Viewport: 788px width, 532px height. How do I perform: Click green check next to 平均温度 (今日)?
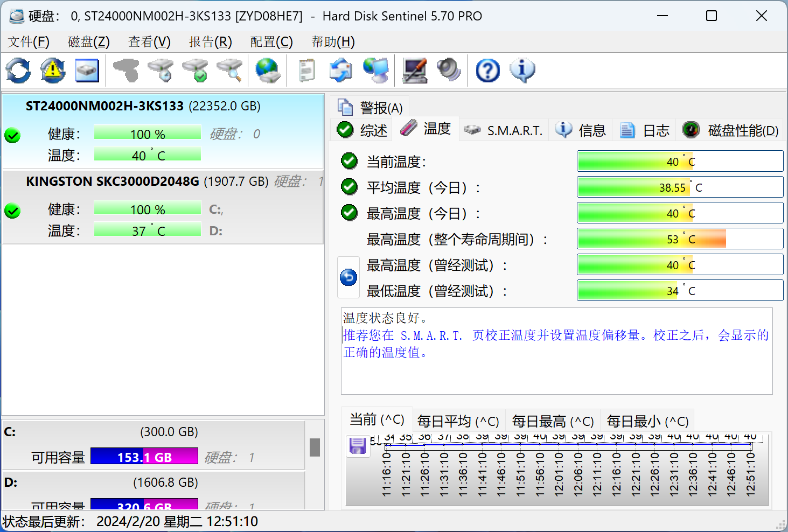[350, 186]
